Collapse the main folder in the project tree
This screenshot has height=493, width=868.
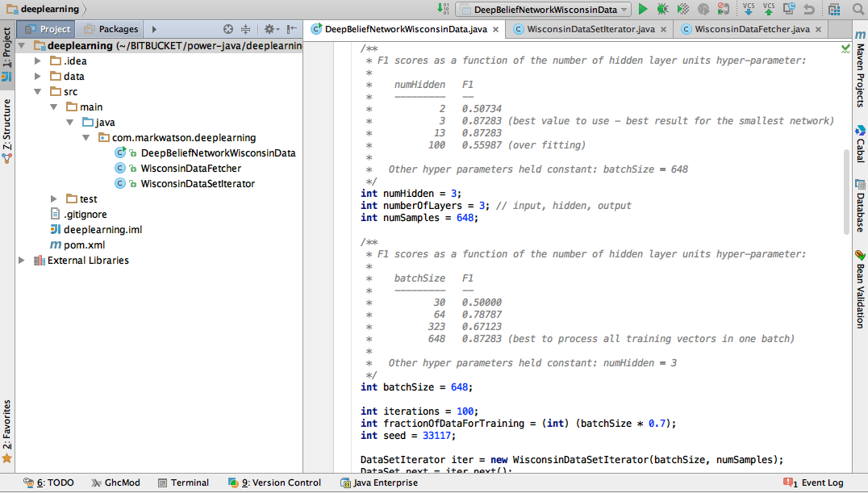(53, 107)
